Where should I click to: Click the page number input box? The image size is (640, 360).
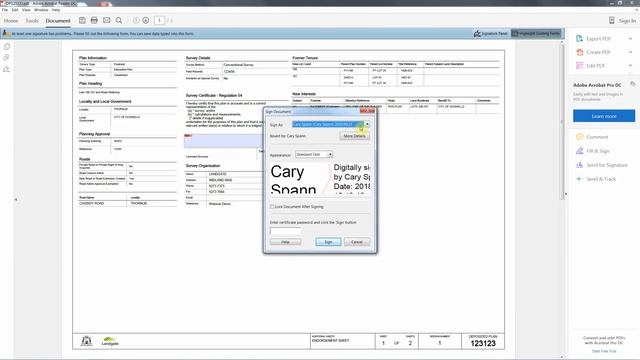[x=160, y=20]
